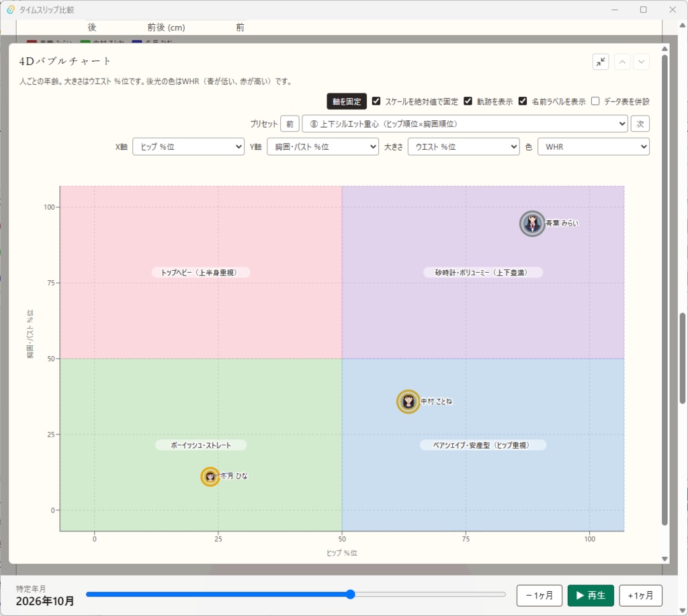688x616 pixels.
Task: Click the main window's vertical scrollbar thumb
Action: (x=683, y=358)
